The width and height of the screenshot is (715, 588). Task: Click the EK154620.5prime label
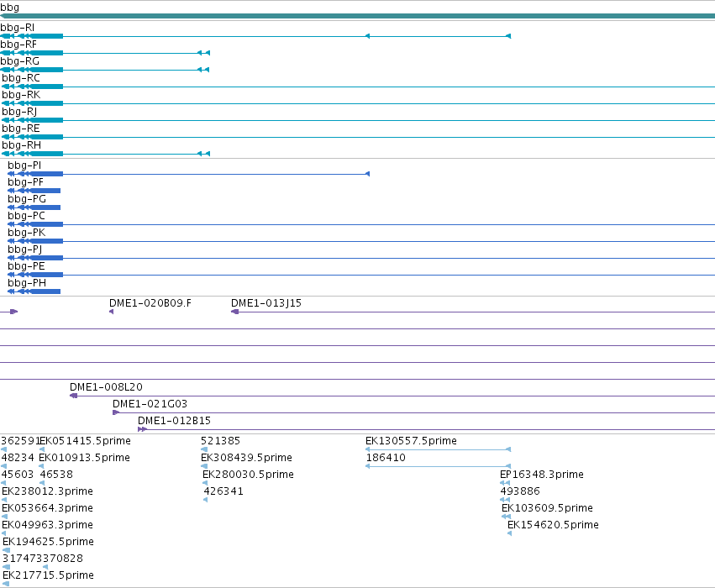click(553, 525)
